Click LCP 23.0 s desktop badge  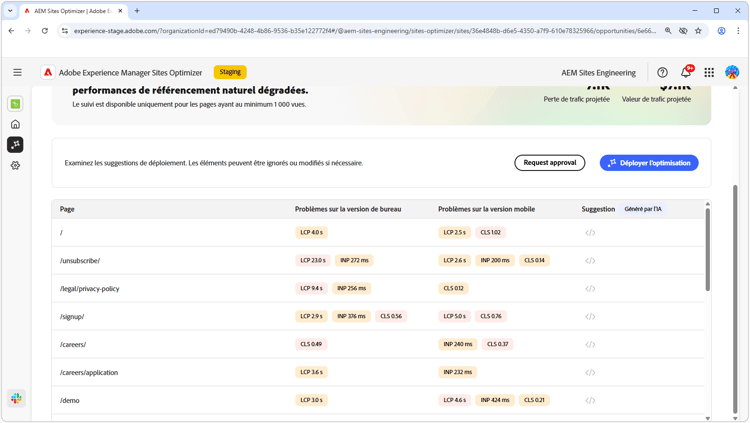(313, 260)
